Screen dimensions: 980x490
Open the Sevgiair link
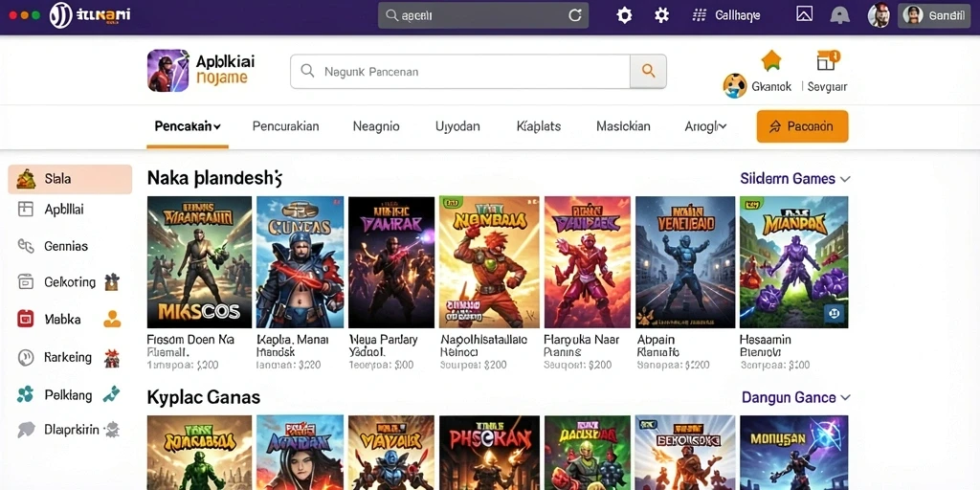[828, 87]
